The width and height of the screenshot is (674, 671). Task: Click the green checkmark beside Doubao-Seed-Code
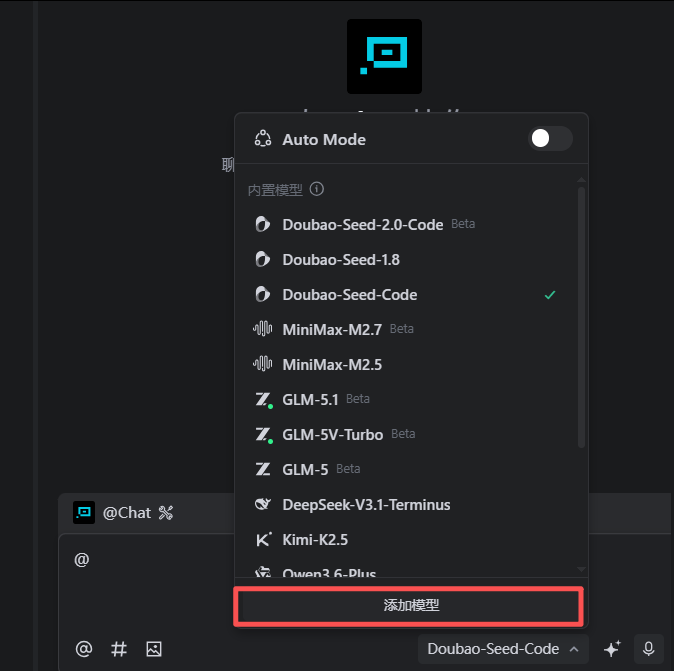tap(550, 295)
